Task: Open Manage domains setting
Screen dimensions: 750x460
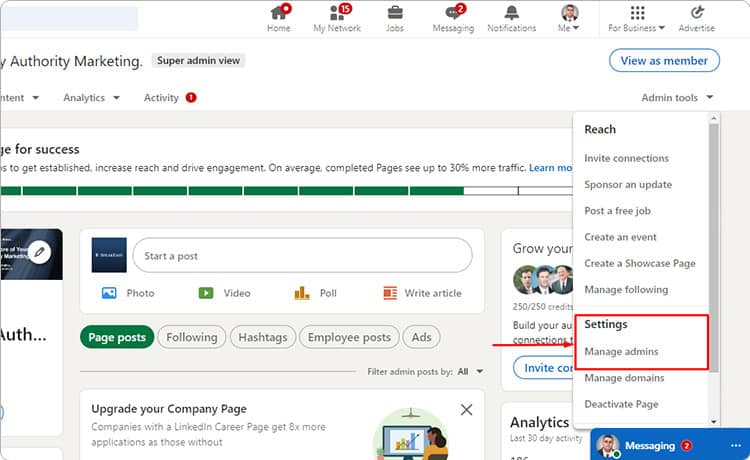Action: click(624, 378)
